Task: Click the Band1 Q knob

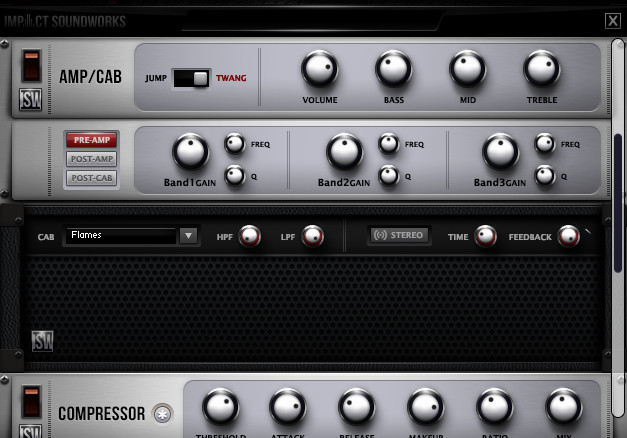Action: pos(235,176)
